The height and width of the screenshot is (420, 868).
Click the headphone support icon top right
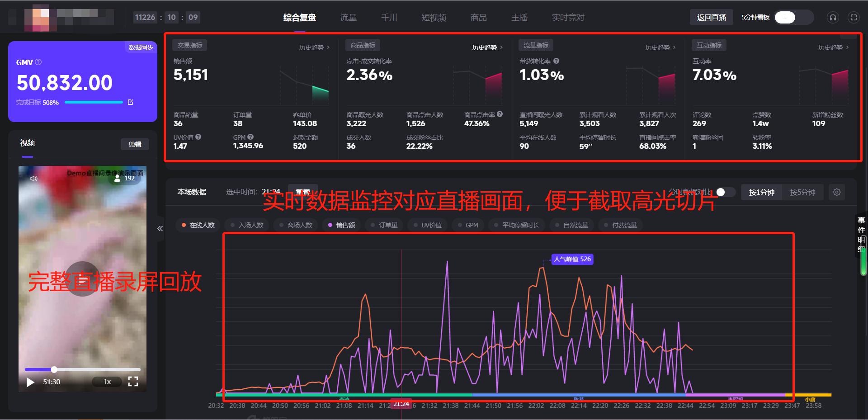pos(832,17)
